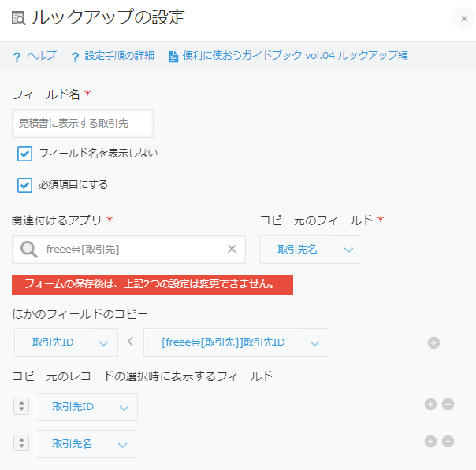
Task: Open the コピー元のフィールド dropdown showing 取引先名
Action: coord(311,250)
